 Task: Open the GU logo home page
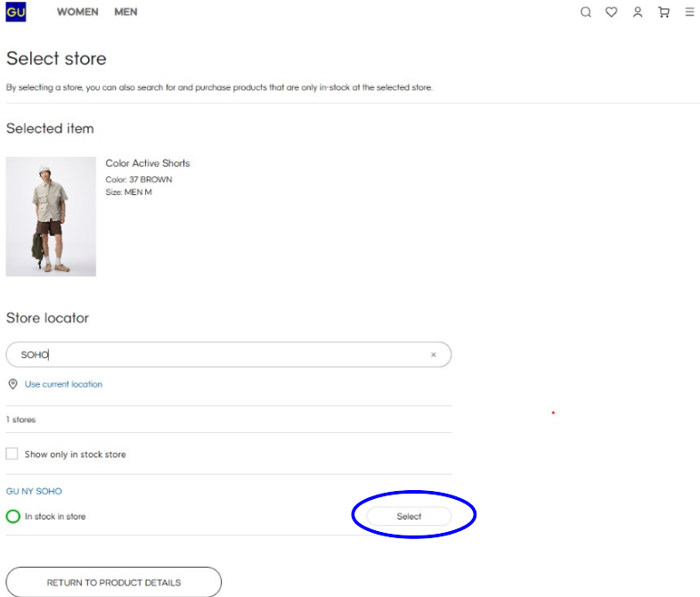click(16, 12)
